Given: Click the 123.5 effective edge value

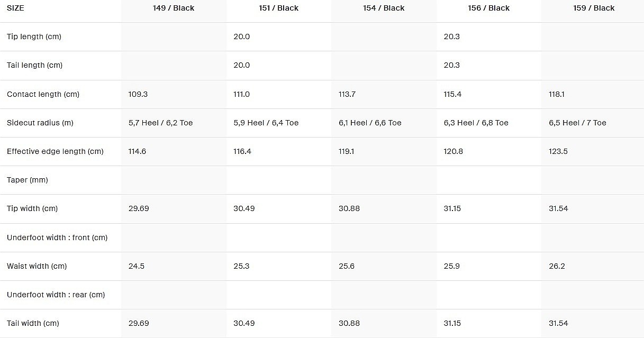Looking at the screenshot, I should [x=558, y=151].
